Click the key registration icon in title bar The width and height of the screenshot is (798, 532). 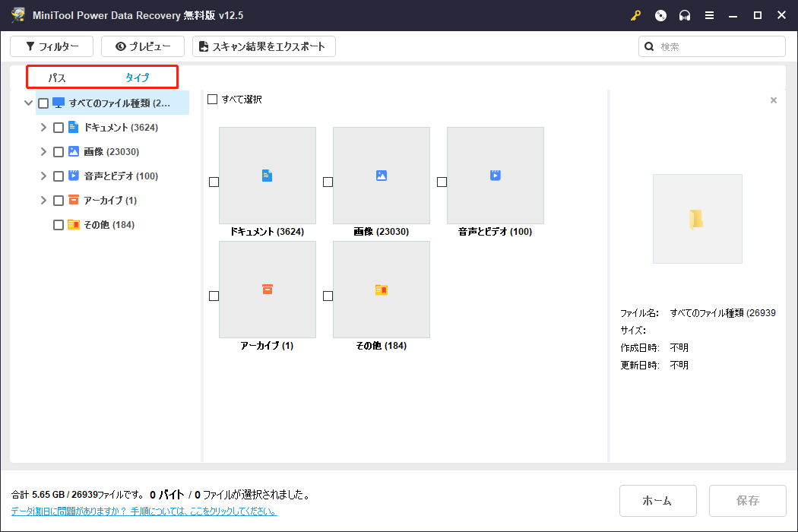pos(635,16)
